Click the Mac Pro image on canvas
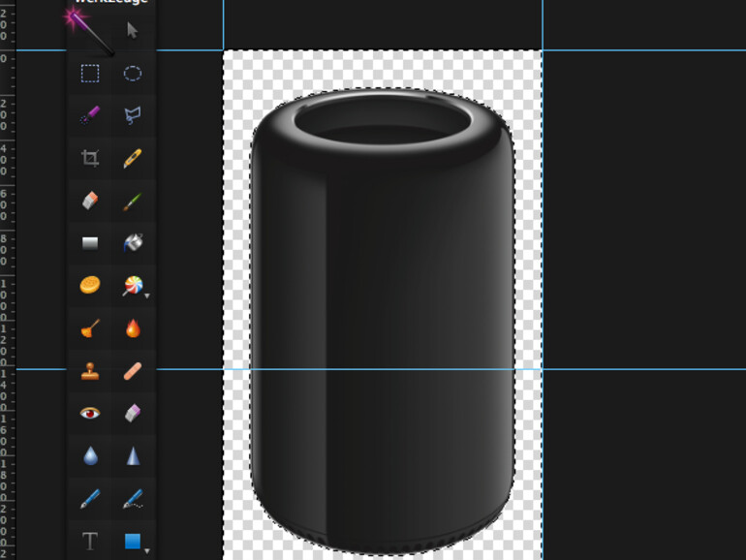 pos(383,321)
